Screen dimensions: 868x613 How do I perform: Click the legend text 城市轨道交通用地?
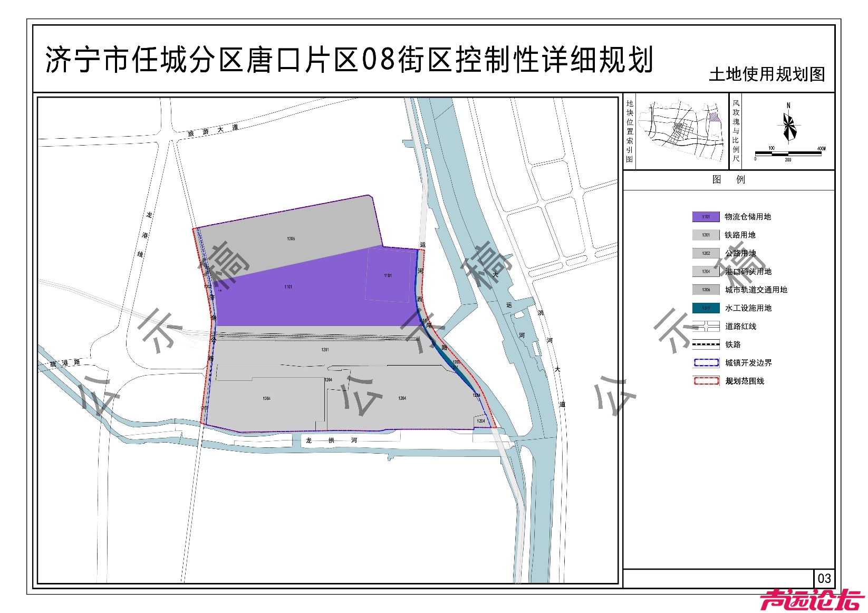[x=756, y=290]
